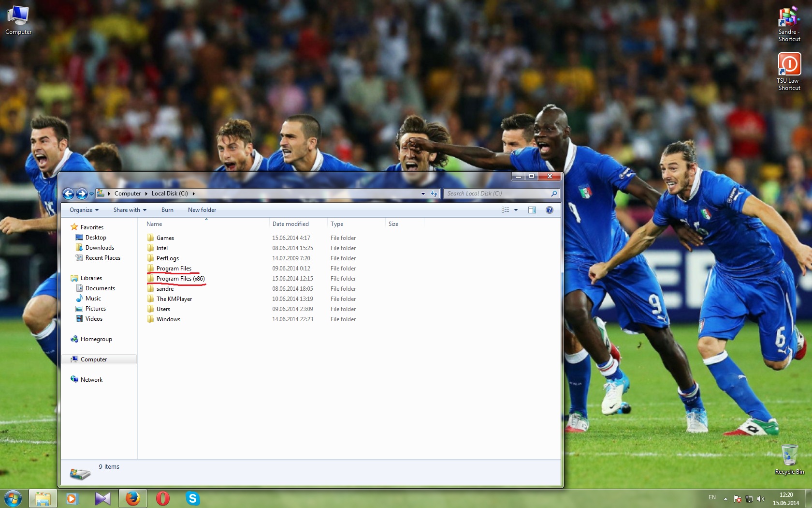Screen dimensions: 812x508
Task: Select the Intel folder icon
Action: 150,248
